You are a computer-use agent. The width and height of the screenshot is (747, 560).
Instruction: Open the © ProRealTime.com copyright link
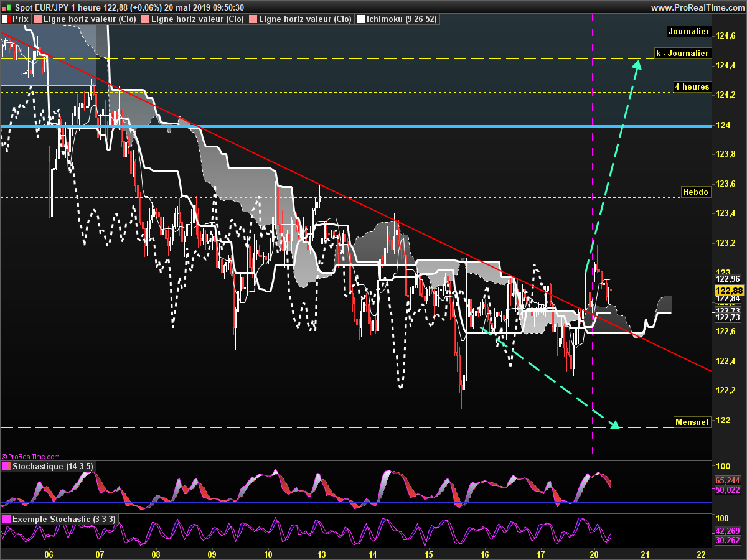(x=31, y=456)
